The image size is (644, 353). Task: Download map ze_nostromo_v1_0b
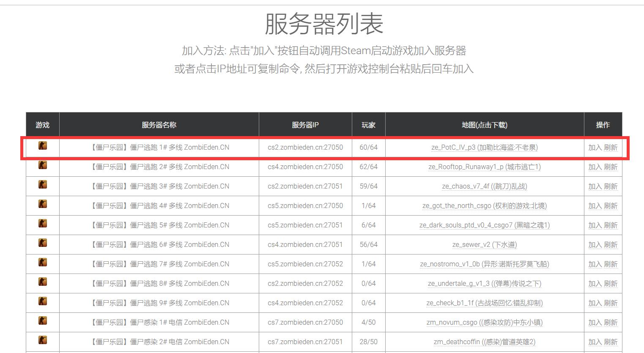485,264
